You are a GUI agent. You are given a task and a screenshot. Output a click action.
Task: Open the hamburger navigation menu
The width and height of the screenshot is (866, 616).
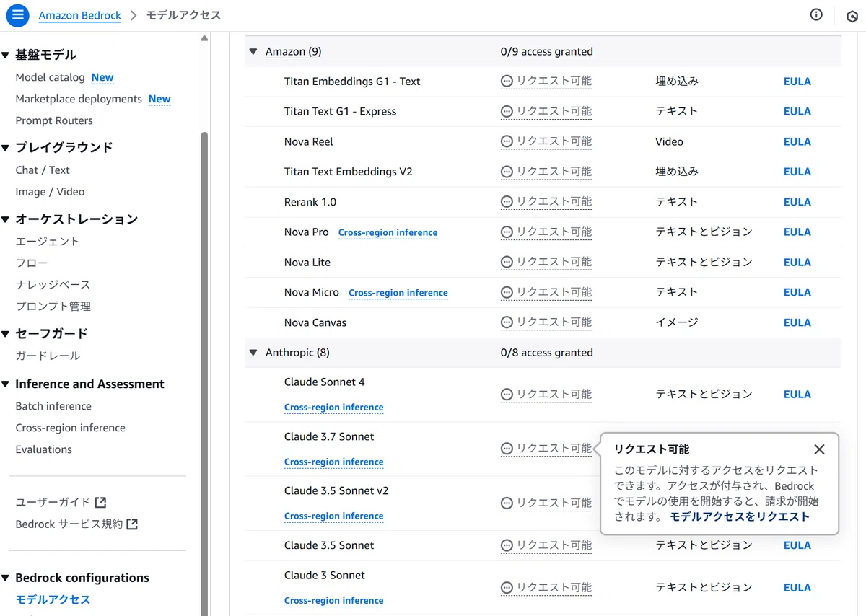tap(17, 15)
